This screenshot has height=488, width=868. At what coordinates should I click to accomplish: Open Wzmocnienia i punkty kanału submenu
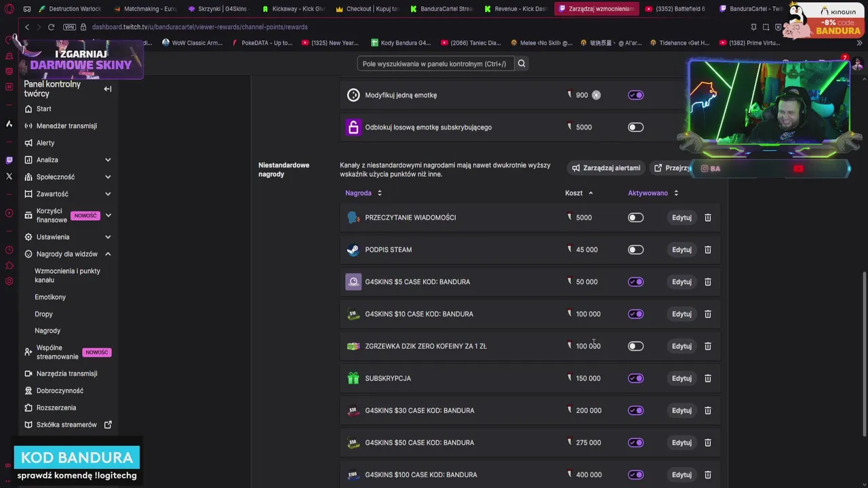[x=68, y=275]
